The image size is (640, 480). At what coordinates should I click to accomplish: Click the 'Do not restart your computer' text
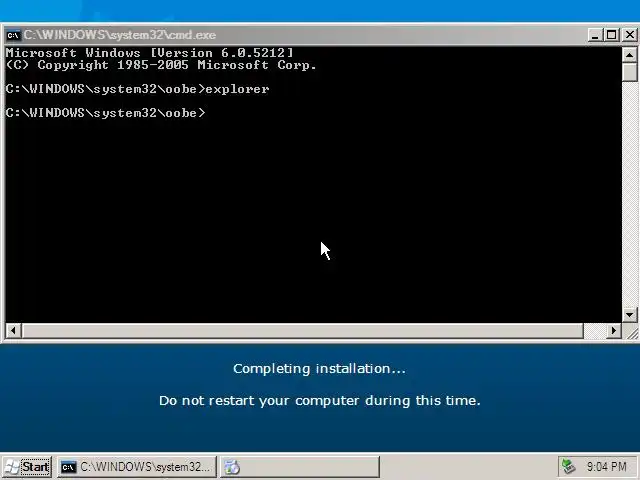point(320,401)
